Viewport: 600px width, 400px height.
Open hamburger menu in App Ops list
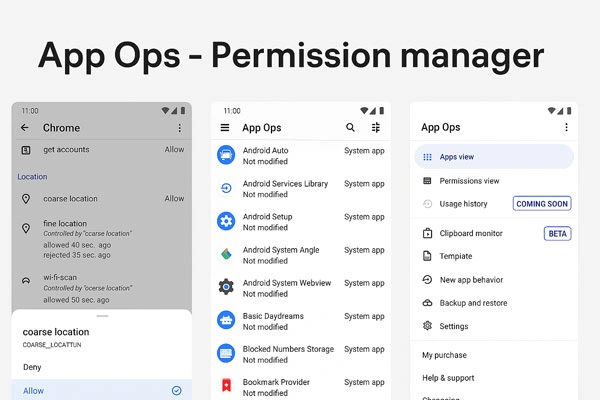[x=225, y=127]
